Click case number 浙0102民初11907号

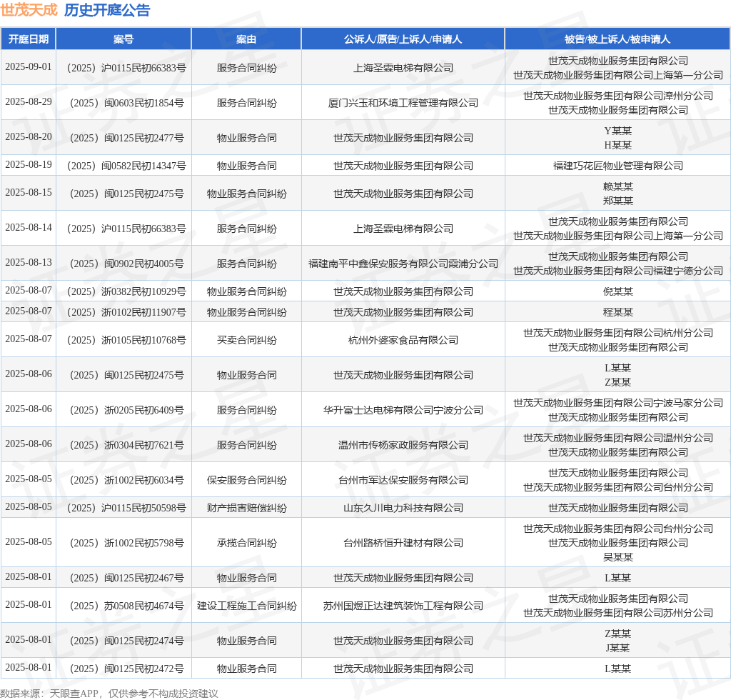point(126,312)
